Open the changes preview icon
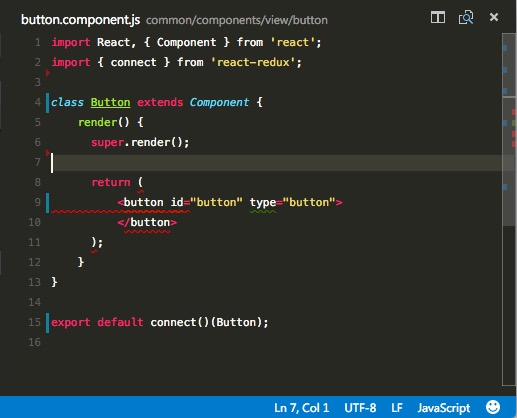517x418 pixels. point(466,17)
